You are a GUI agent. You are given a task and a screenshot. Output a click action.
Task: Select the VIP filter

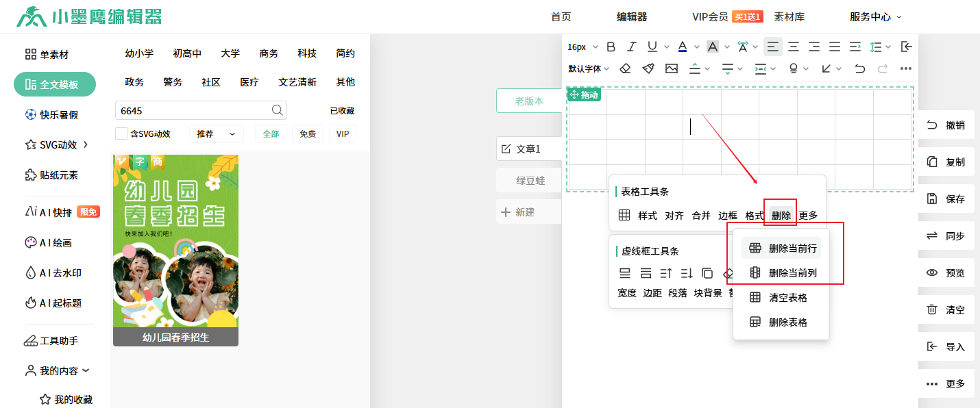(x=343, y=133)
